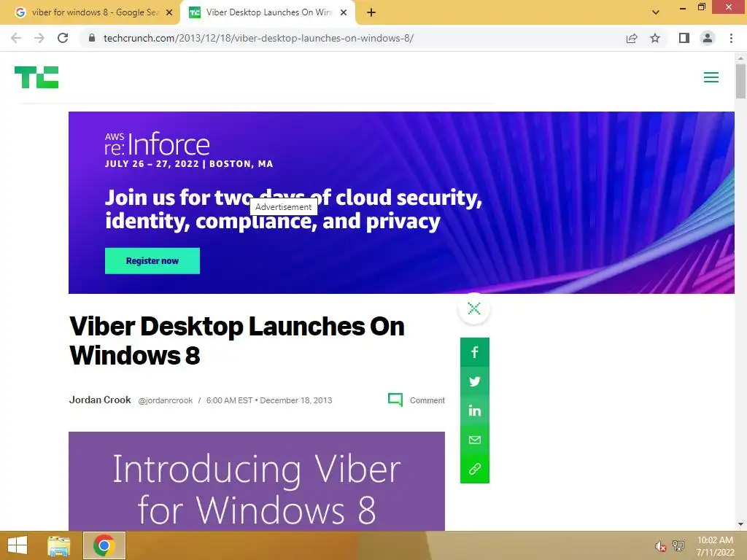The height and width of the screenshot is (560, 747).
Task: Close the Viber Desktop Launches tab
Action: click(344, 13)
